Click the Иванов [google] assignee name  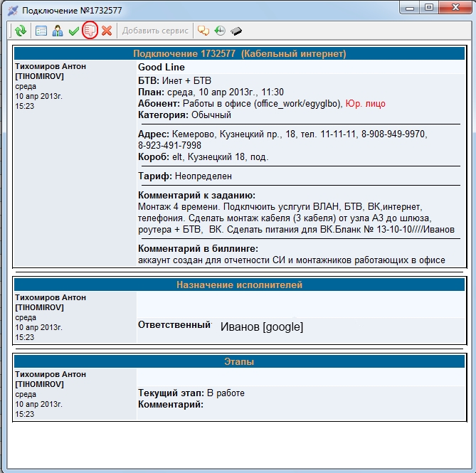coord(262,326)
